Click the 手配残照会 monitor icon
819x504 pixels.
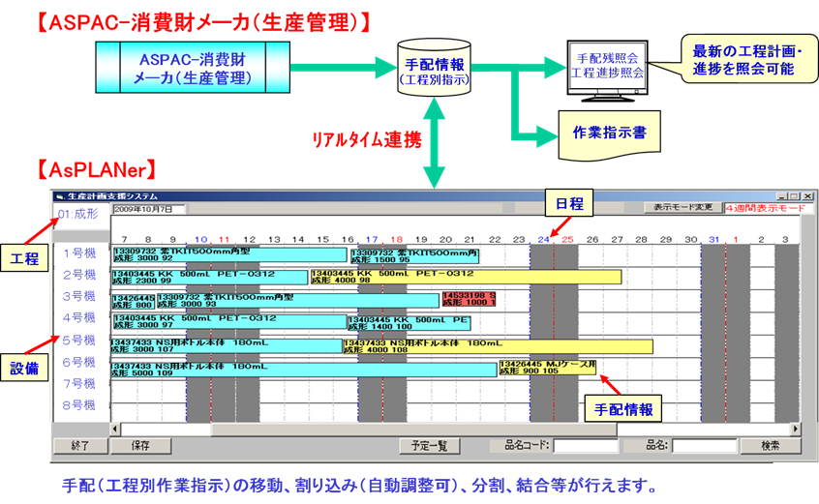point(607,71)
